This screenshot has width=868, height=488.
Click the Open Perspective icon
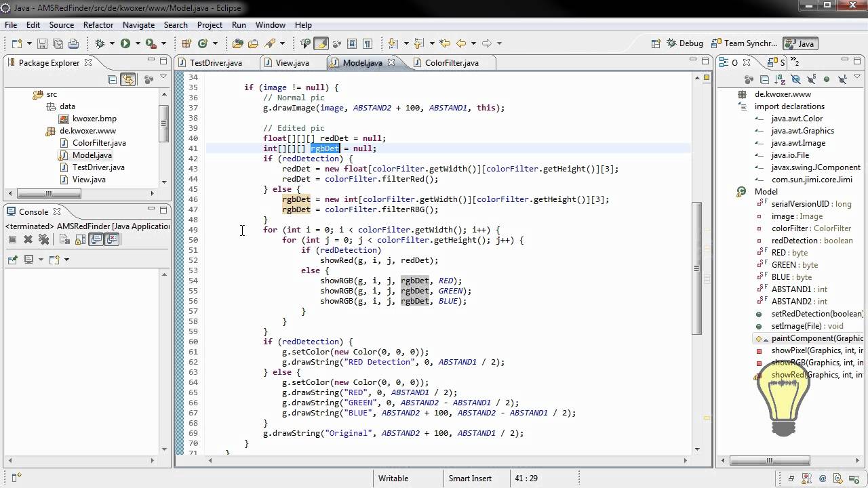pyautogui.click(x=656, y=43)
